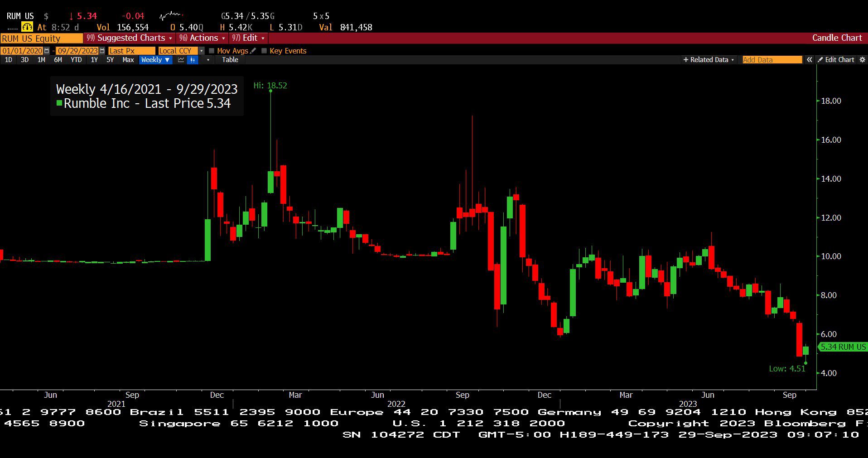868x458 pixels.
Task: Select the 3D range tab
Action: click(x=25, y=60)
